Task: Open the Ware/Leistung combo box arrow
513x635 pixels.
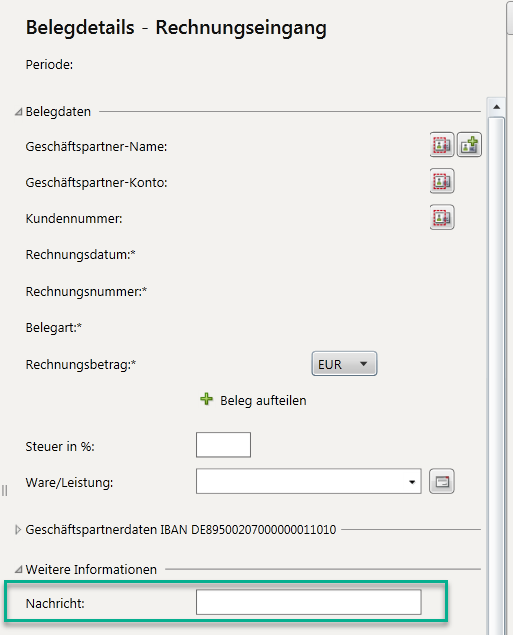Action: [x=412, y=482]
